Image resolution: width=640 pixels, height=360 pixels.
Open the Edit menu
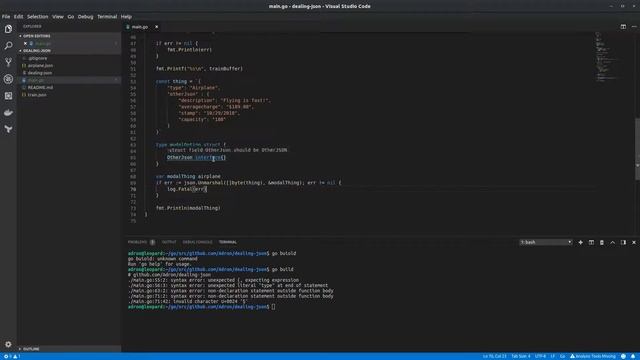pyautogui.click(x=18, y=17)
